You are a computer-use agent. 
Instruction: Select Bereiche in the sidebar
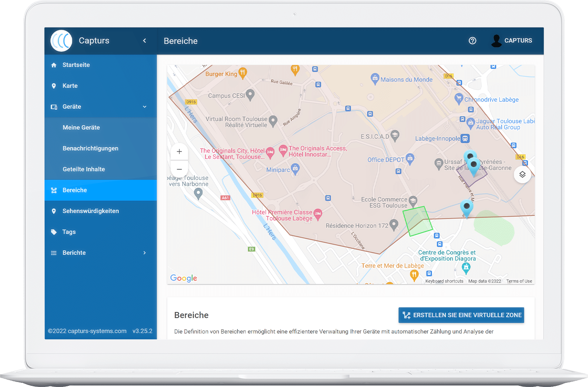point(101,190)
